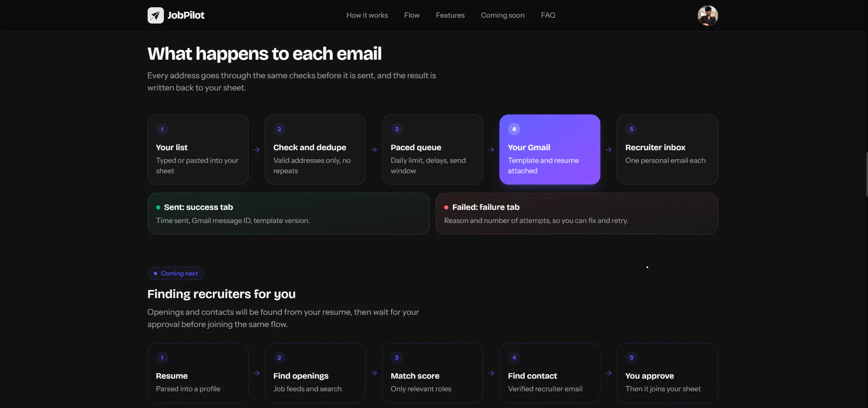Click the Sent: success tab panel
This screenshot has width=868, height=408.
click(x=288, y=213)
